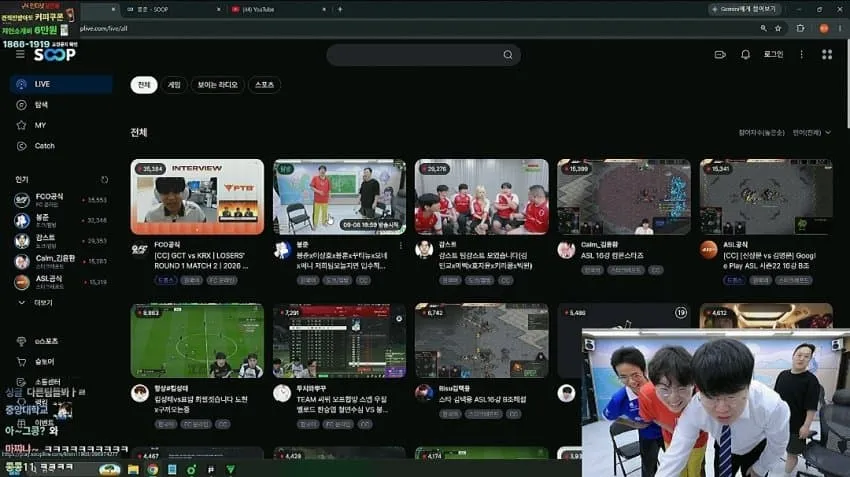Grab the page vertical scrollbar

point(847,84)
